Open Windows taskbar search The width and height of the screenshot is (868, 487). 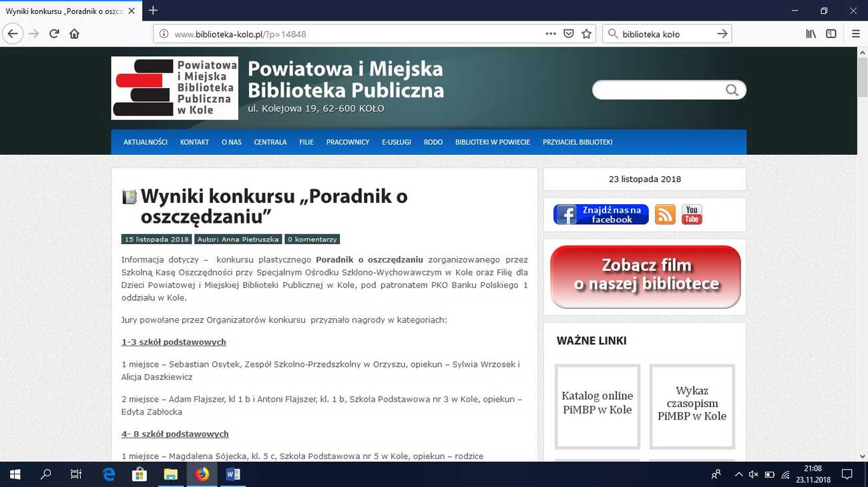[45, 474]
